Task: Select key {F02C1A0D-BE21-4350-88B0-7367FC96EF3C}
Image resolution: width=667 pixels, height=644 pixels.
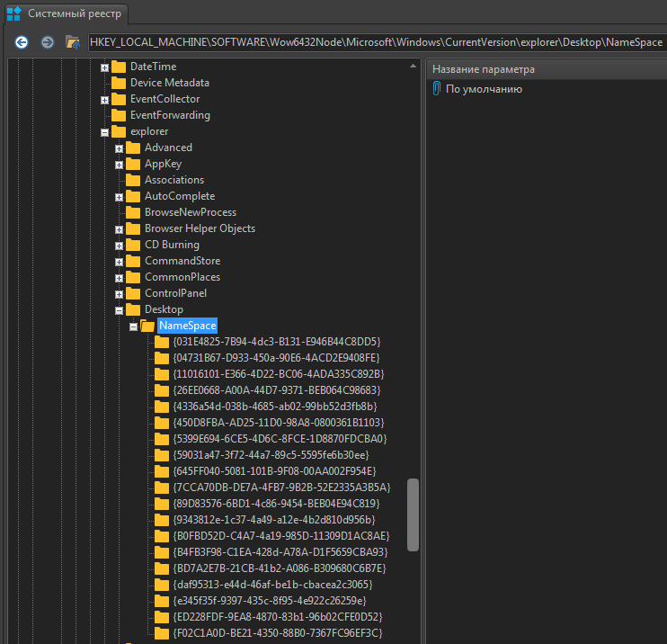Action: (x=278, y=632)
